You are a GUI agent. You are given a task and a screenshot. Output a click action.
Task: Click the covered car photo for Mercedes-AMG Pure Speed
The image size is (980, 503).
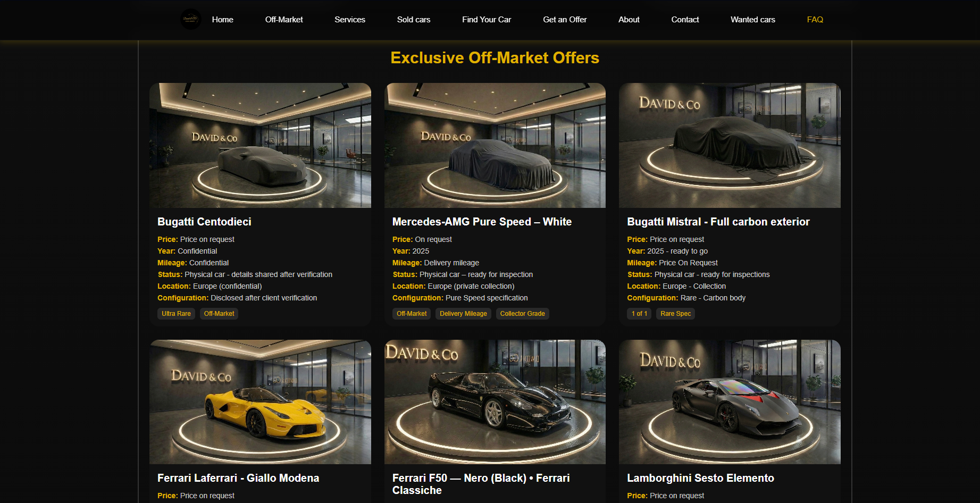495,145
